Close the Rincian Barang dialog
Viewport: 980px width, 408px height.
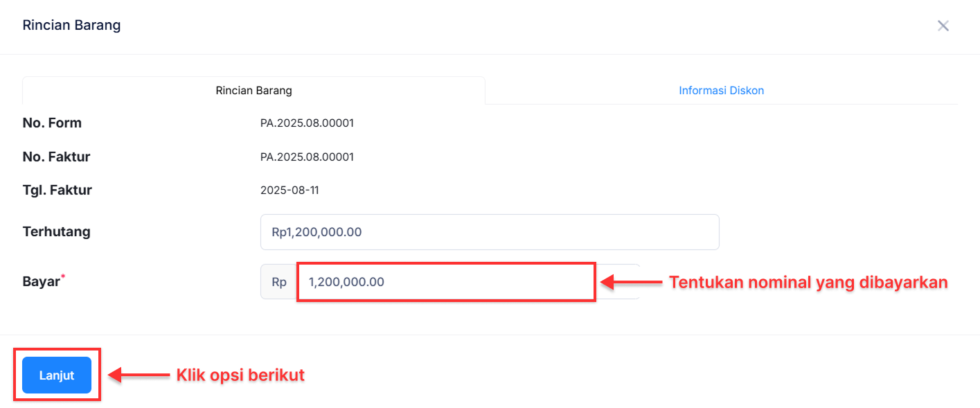[x=943, y=26]
